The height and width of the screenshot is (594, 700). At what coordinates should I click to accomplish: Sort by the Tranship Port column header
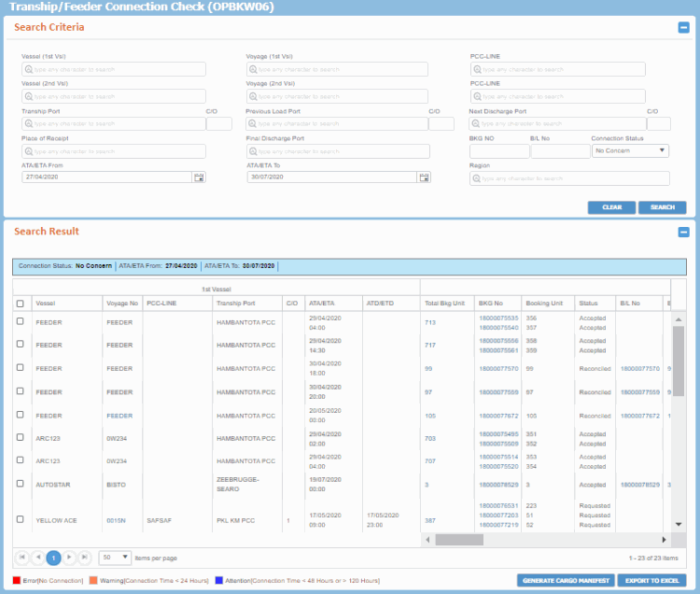tap(235, 304)
